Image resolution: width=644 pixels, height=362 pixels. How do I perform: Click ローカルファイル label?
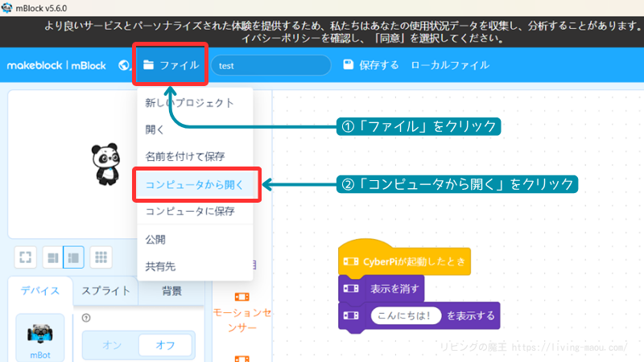point(450,65)
